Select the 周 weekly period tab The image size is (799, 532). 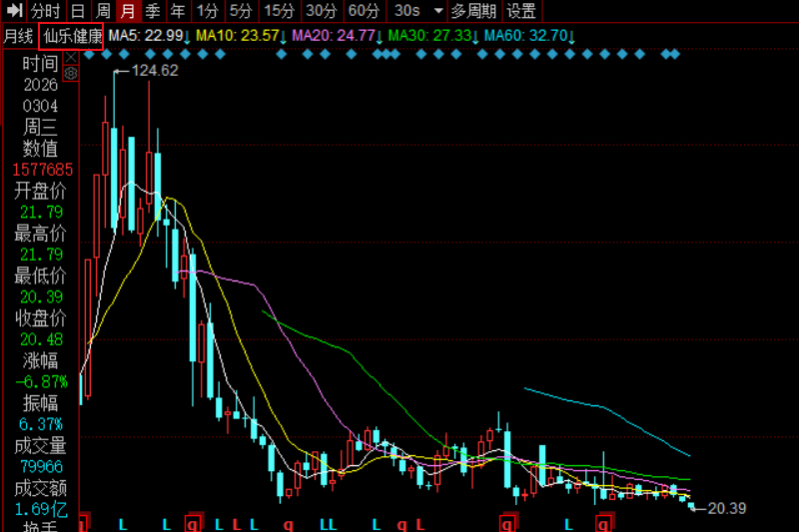point(104,11)
